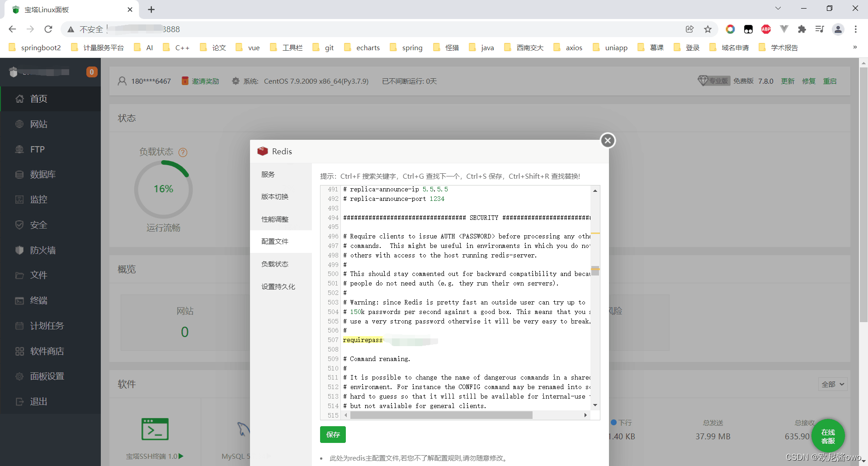
Task: Open the browser profile avatar icon
Action: (838, 29)
